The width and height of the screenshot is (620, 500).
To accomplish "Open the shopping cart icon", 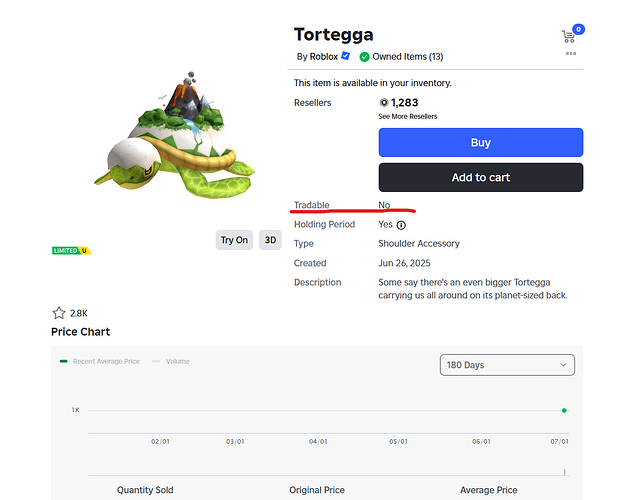I will tap(569, 36).
